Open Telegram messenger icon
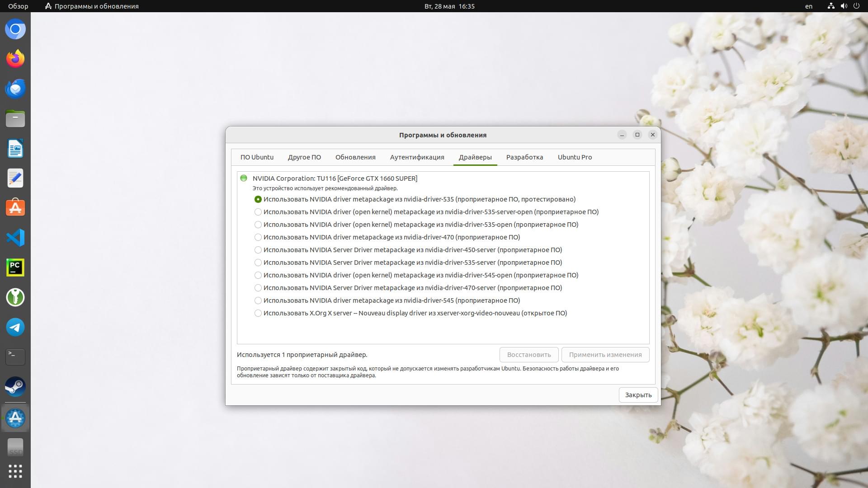Screen dimensions: 868x488 (x=15, y=327)
